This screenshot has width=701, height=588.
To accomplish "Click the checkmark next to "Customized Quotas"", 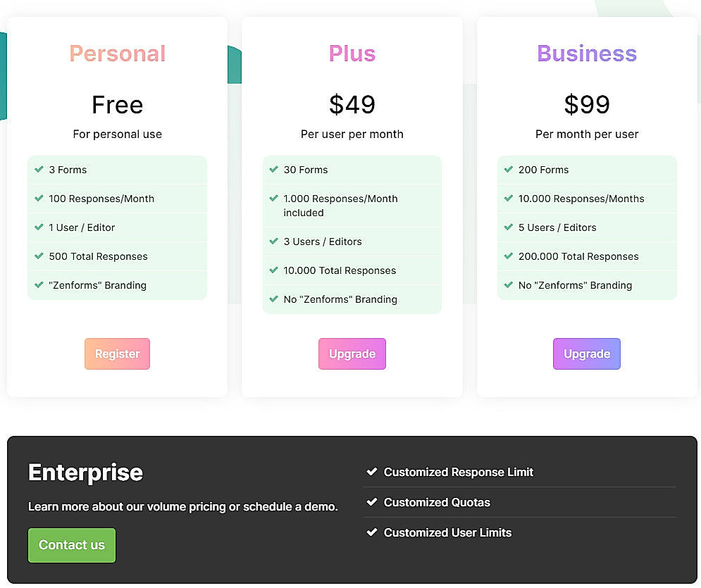I will click(373, 502).
